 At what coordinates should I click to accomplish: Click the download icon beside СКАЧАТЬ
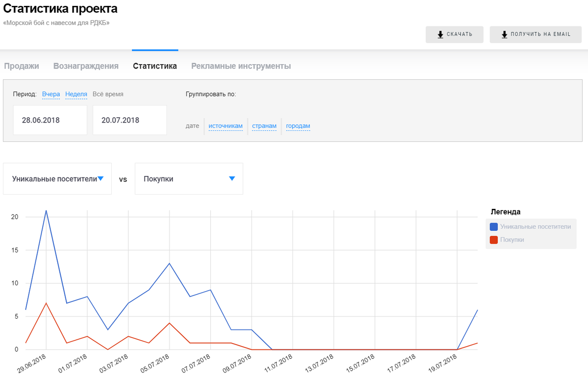pyautogui.click(x=441, y=34)
